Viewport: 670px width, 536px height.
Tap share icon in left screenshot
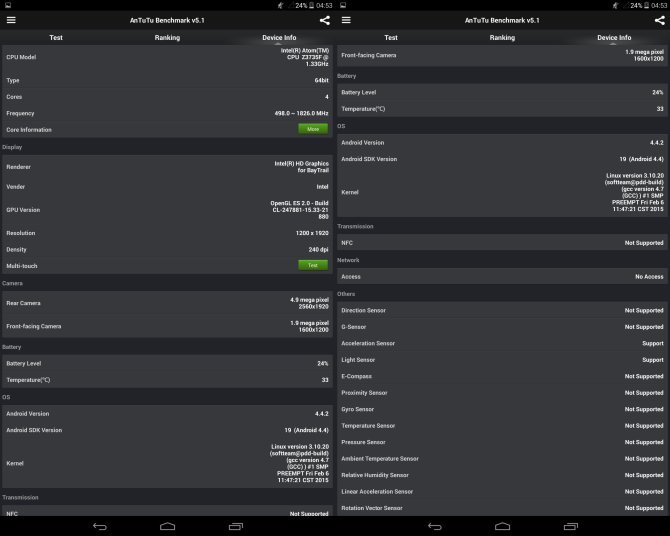pos(325,20)
